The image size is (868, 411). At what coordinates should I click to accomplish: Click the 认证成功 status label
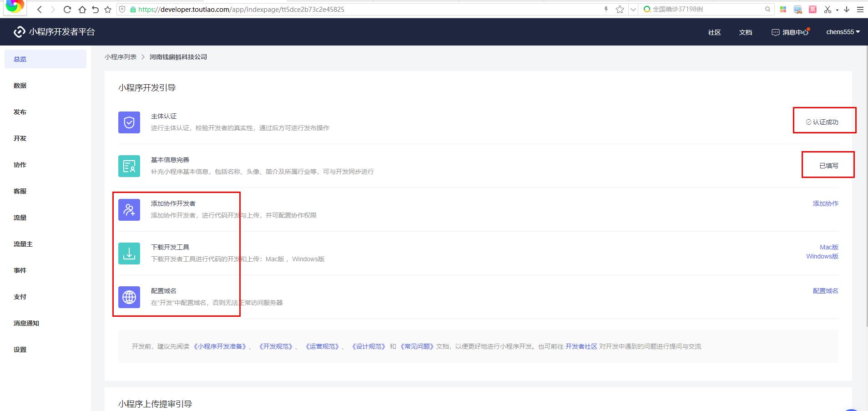pyautogui.click(x=822, y=122)
